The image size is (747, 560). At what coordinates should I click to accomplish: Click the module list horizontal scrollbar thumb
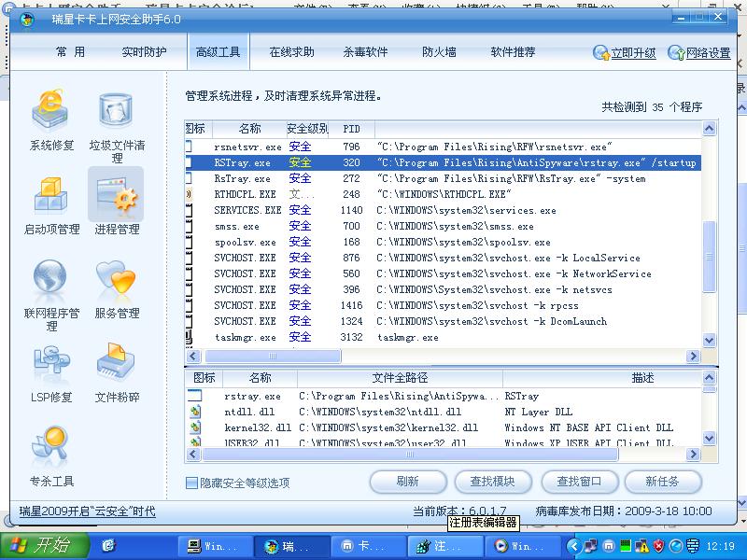coord(410,455)
